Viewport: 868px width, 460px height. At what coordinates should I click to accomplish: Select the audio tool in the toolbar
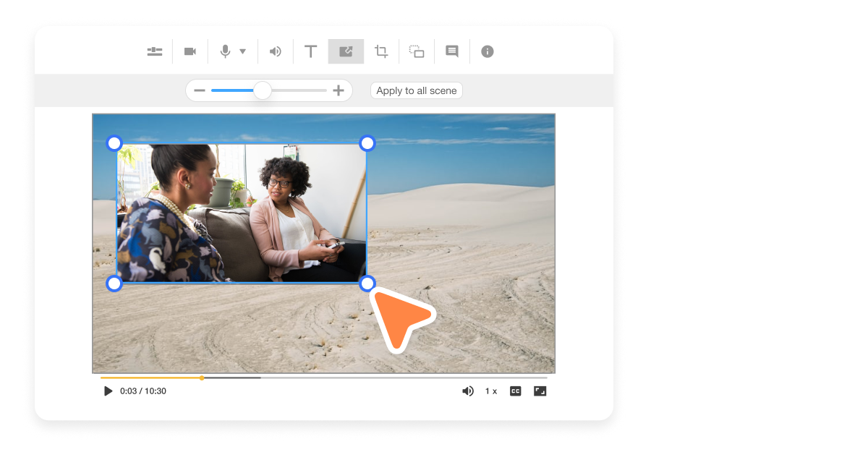(275, 51)
